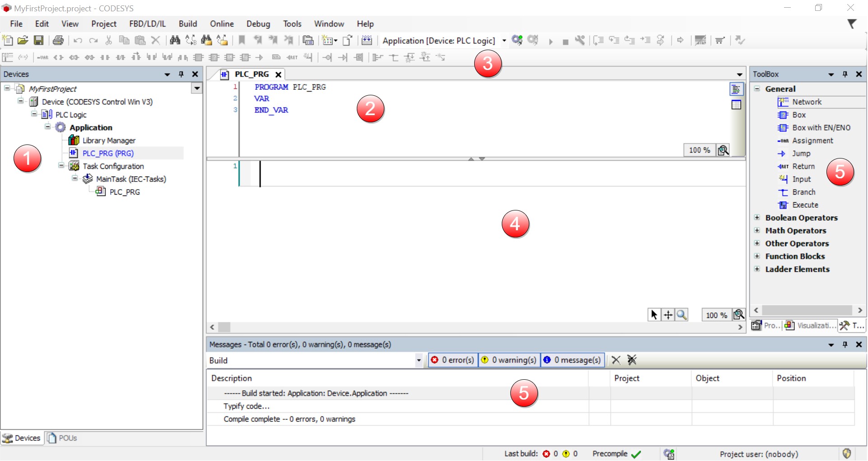
Task: Toggle the 0 message(s) filter
Action: [x=572, y=360]
